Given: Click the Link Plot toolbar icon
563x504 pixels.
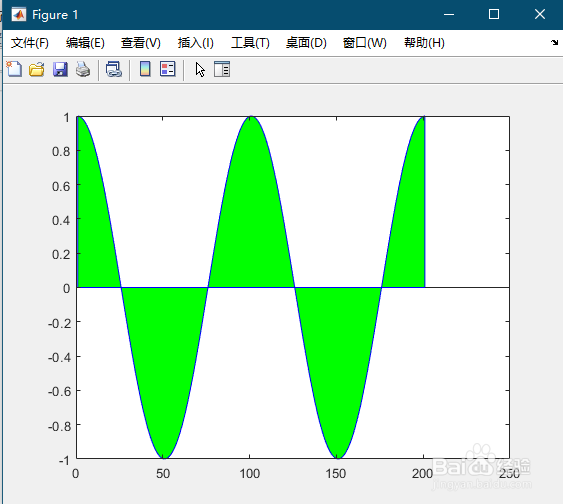Looking at the screenshot, I should coord(114,69).
